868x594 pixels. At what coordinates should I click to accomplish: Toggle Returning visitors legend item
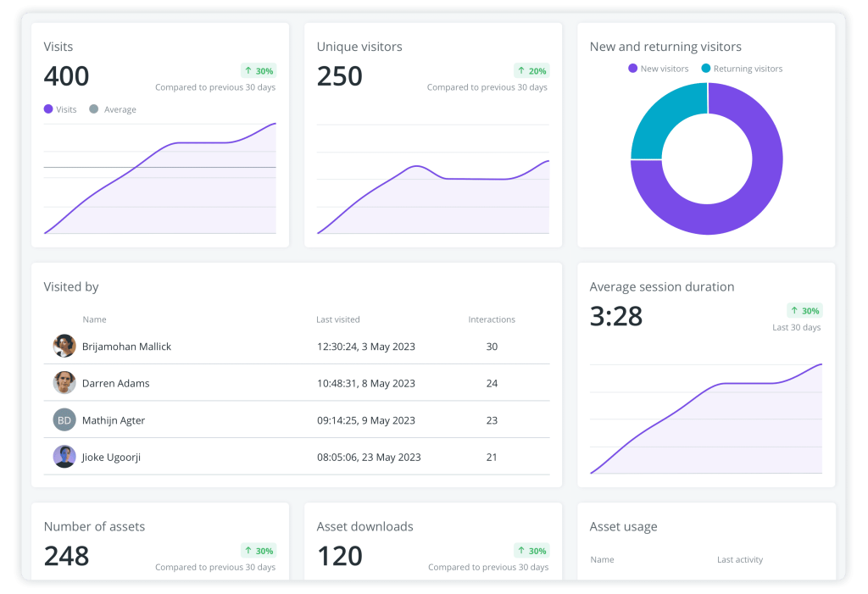(741, 69)
